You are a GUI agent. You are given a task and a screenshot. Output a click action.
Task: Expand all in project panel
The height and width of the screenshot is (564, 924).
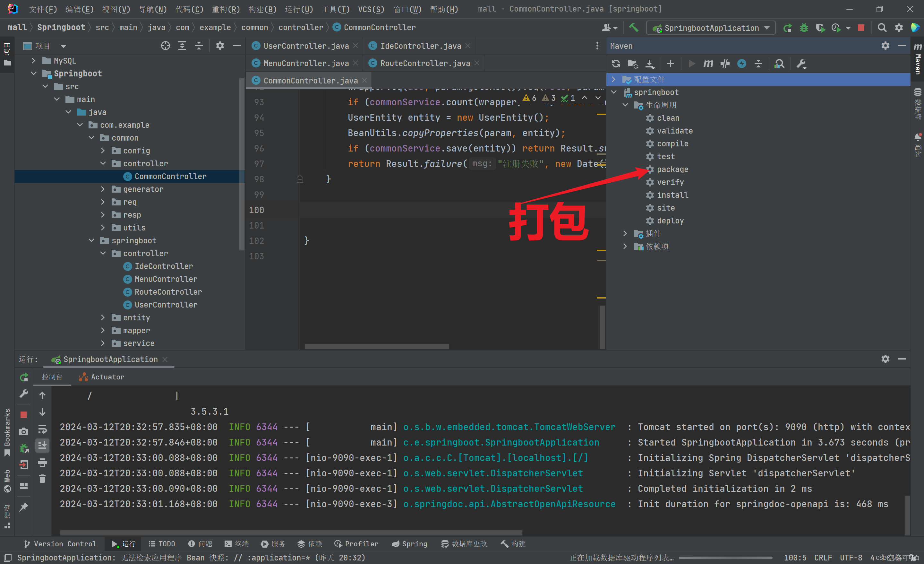pos(182,46)
